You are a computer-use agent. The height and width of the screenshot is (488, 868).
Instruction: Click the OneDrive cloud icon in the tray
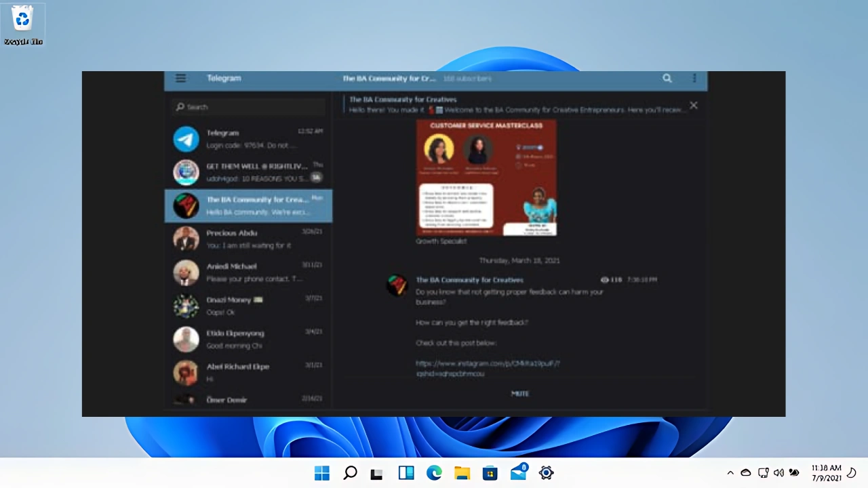(x=746, y=472)
